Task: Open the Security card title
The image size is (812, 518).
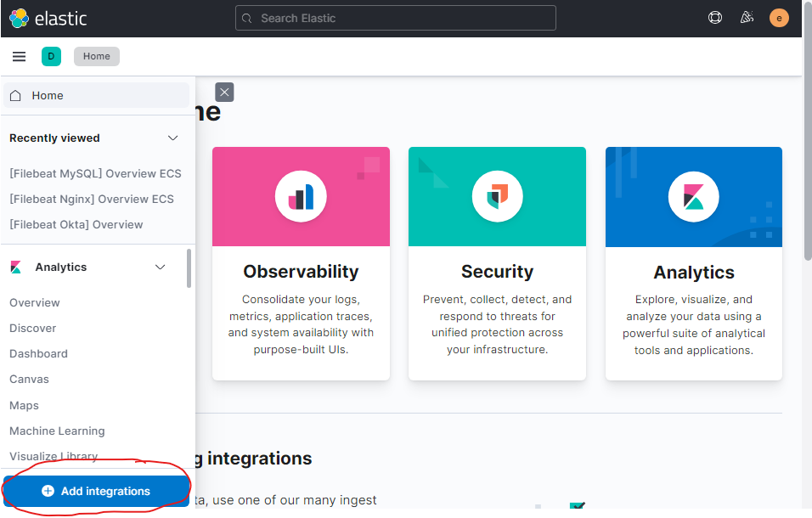Action: 497,272
